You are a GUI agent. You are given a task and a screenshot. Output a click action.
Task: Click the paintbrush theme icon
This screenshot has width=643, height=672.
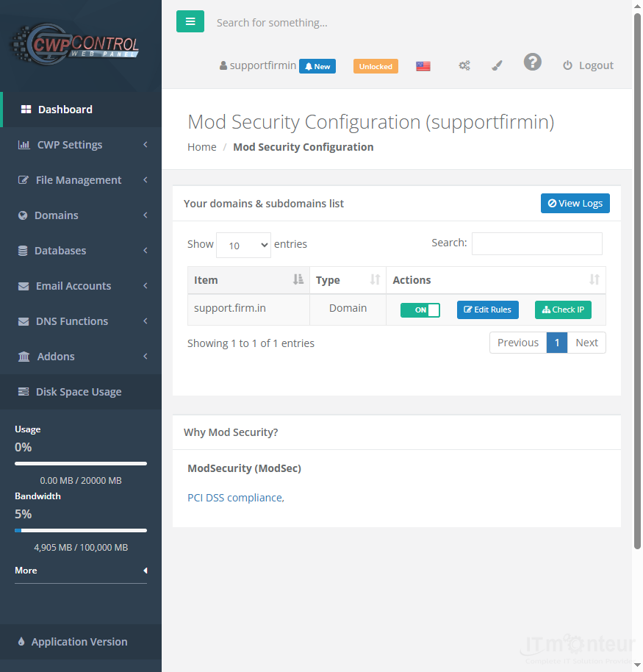point(497,65)
